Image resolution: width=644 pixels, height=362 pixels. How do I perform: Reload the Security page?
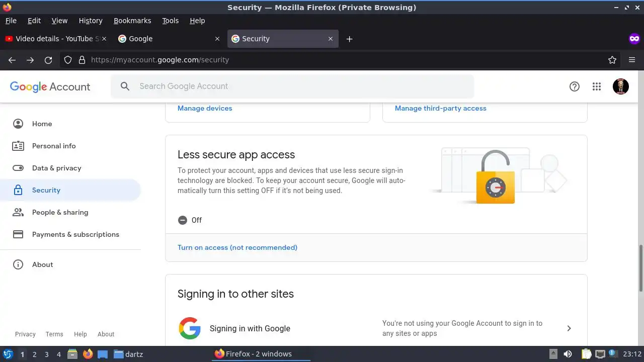tap(48, 60)
